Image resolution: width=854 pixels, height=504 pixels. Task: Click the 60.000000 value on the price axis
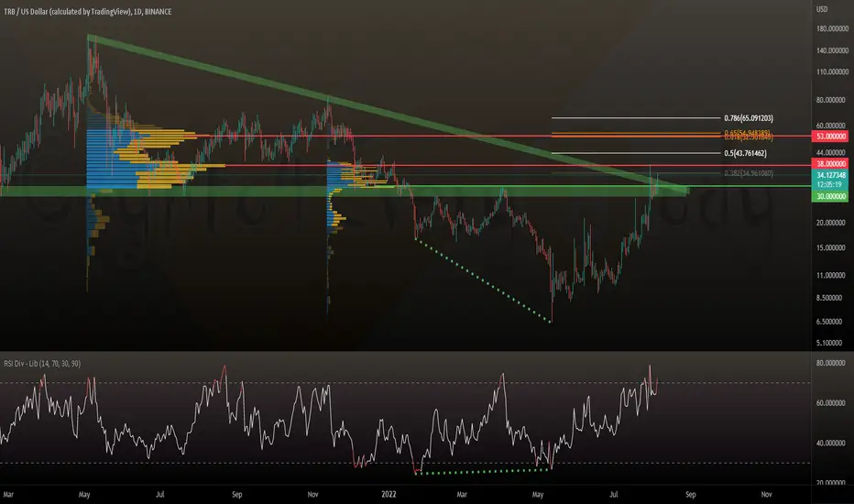tap(832, 126)
